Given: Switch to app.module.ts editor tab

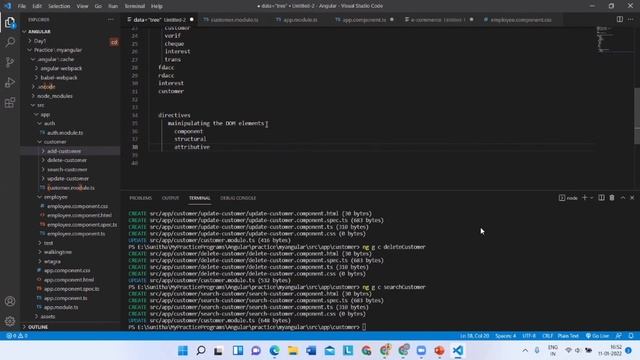Looking at the screenshot, I should click(x=300, y=20).
